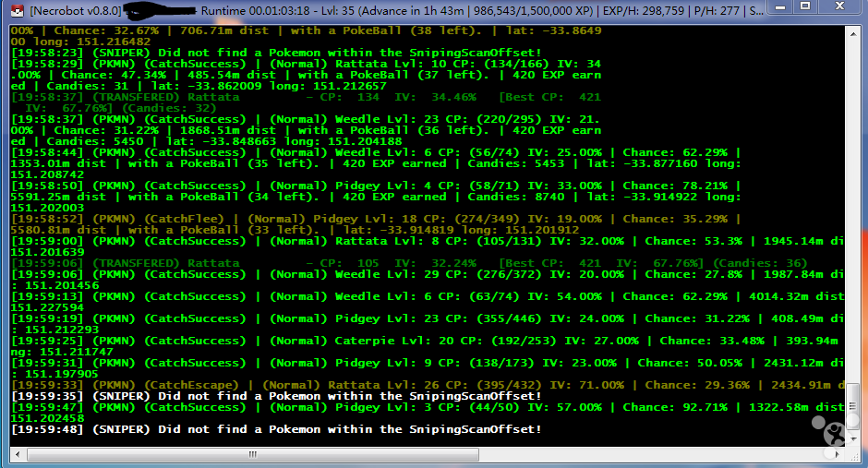Click the "[19:58:52] (PKMN) (CatchFlee)" Pidgey line
The width and height of the screenshot is (868, 468).
376,219
